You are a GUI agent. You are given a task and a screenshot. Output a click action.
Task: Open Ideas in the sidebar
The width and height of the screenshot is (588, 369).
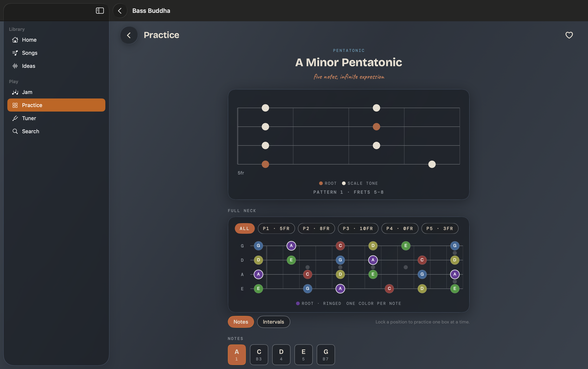pos(56,66)
